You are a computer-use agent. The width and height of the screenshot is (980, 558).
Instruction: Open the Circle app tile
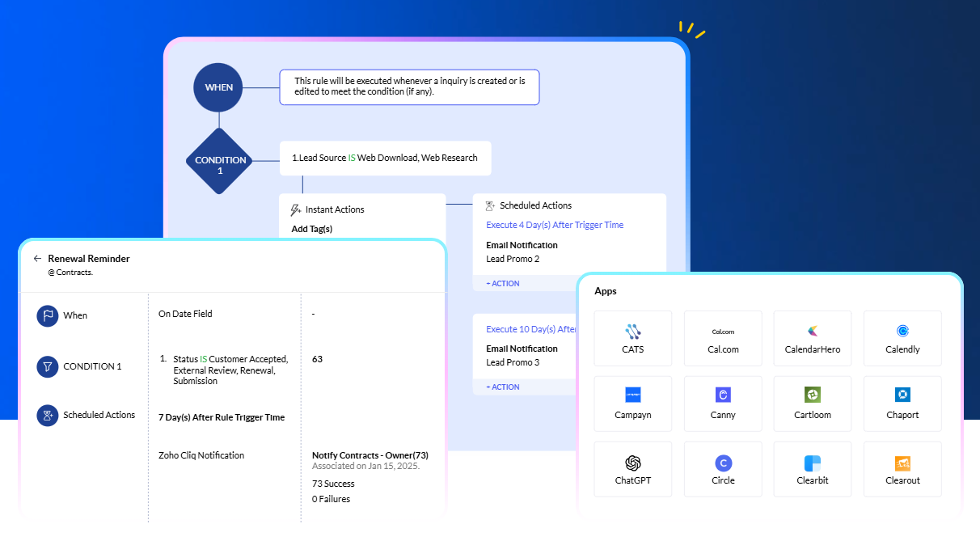coord(723,468)
